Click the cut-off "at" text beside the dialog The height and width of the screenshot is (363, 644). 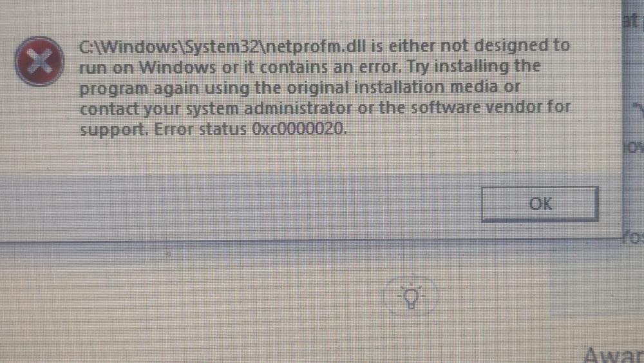(631, 21)
